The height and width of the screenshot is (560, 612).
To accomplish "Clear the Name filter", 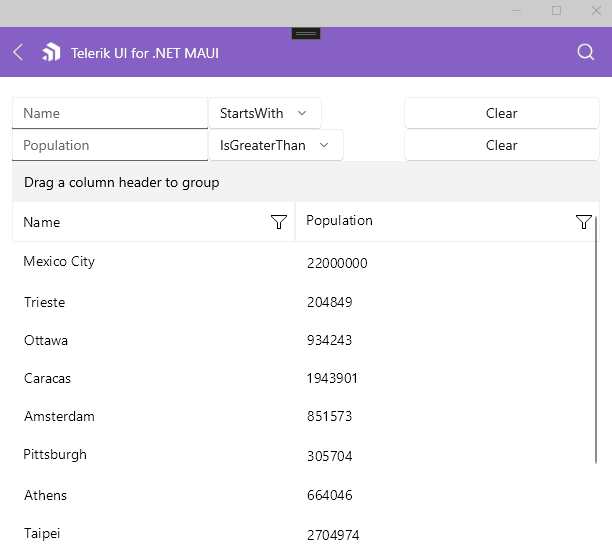I will [502, 113].
